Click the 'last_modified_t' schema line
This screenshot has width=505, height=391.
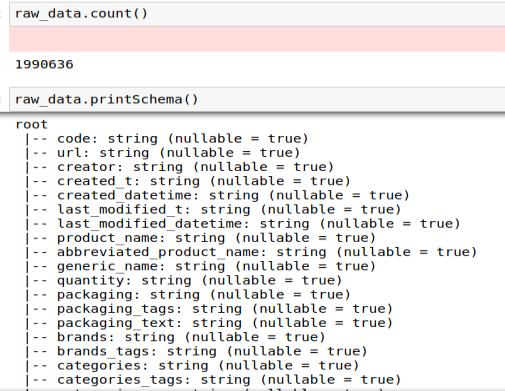213,210
